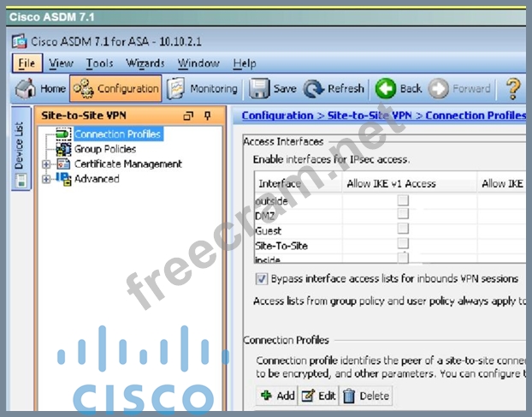Expand Certificate Management tree node

coord(46,164)
